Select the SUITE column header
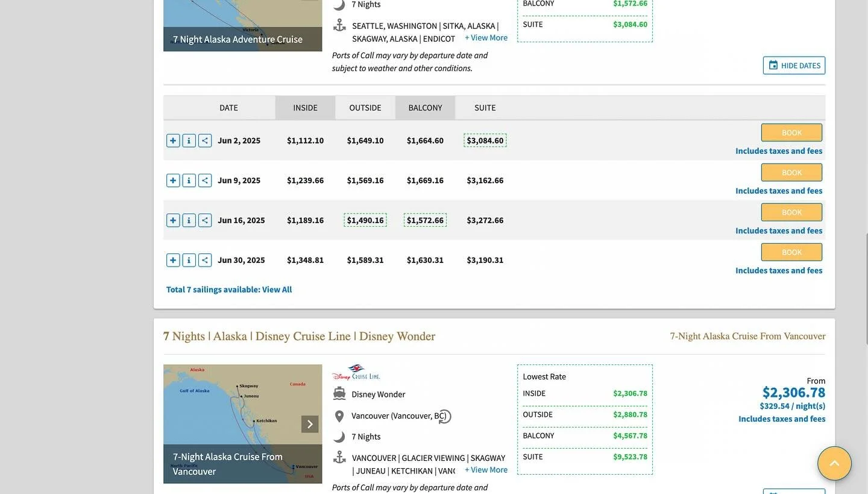The width and height of the screenshot is (868, 494). coord(485,108)
